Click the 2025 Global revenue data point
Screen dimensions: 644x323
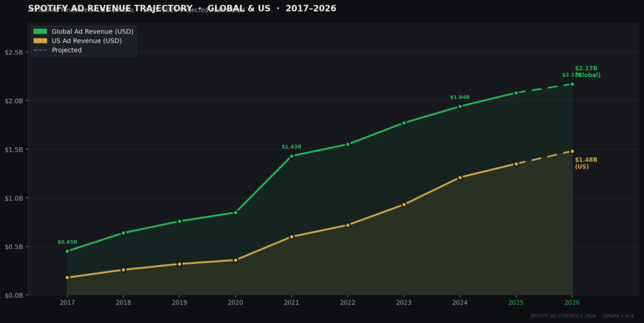coord(516,93)
